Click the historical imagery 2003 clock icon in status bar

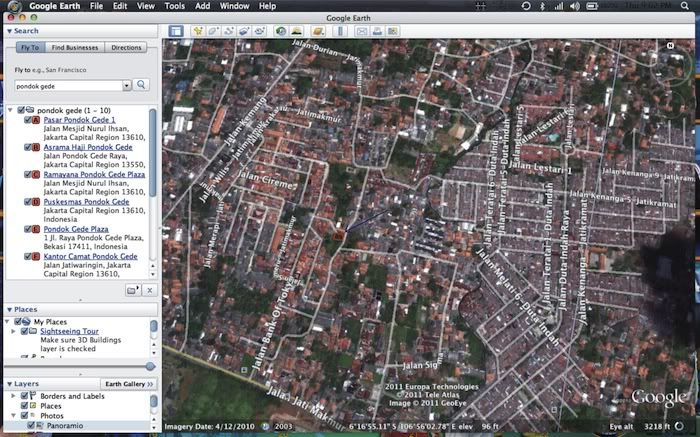click(x=265, y=426)
